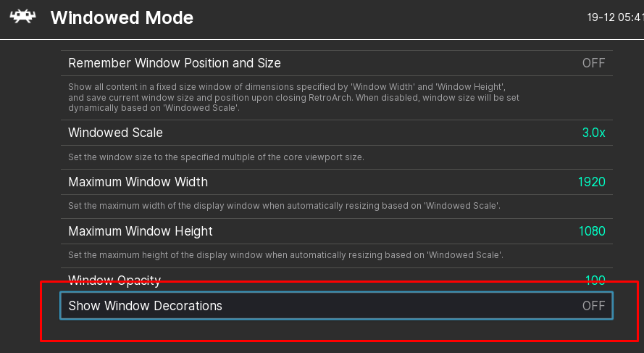Open the 3.0x Windowed Scale value
The height and width of the screenshot is (353, 644).
(593, 133)
